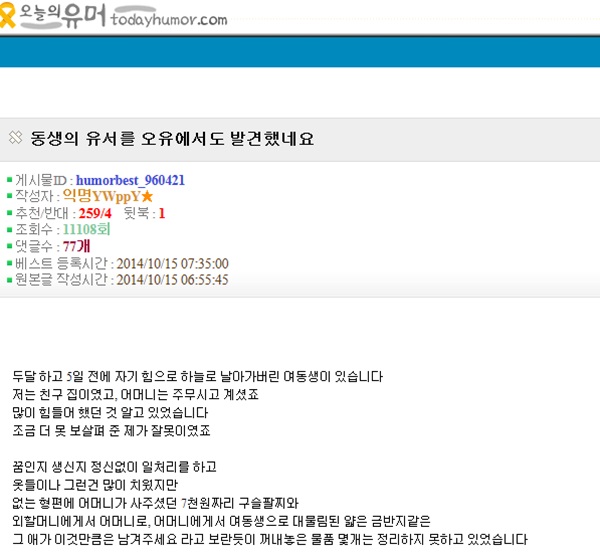Click the original post time 2014/10/15 06:55:45
The width and height of the screenshot is (600, 553).
[172, 280]
